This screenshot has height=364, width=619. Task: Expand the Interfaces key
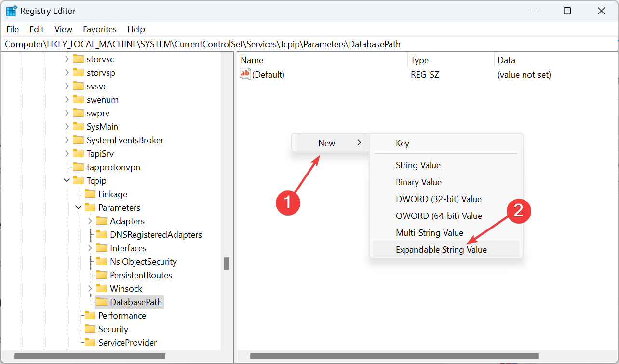click(x=90, y=248)
